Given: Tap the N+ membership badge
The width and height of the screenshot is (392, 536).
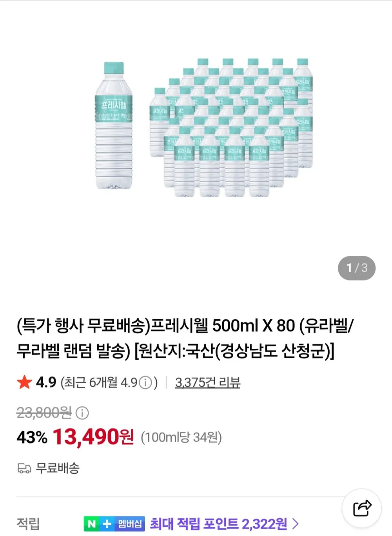Looking at the screenshot, I should pyautogui.click(x=114, y=524).
